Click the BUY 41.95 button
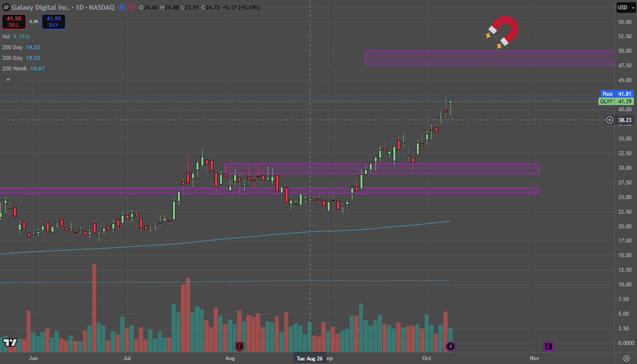Screen dimensions: 637x364 point(54,21)
